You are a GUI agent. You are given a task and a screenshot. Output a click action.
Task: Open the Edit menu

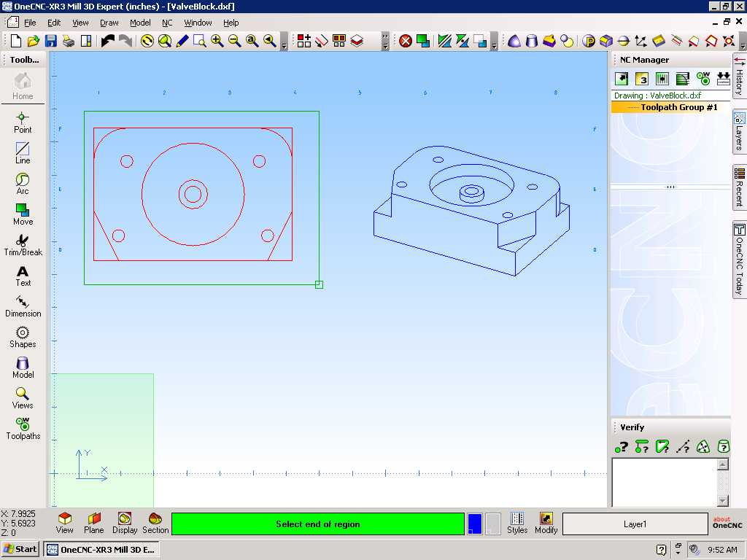[54, 23]
